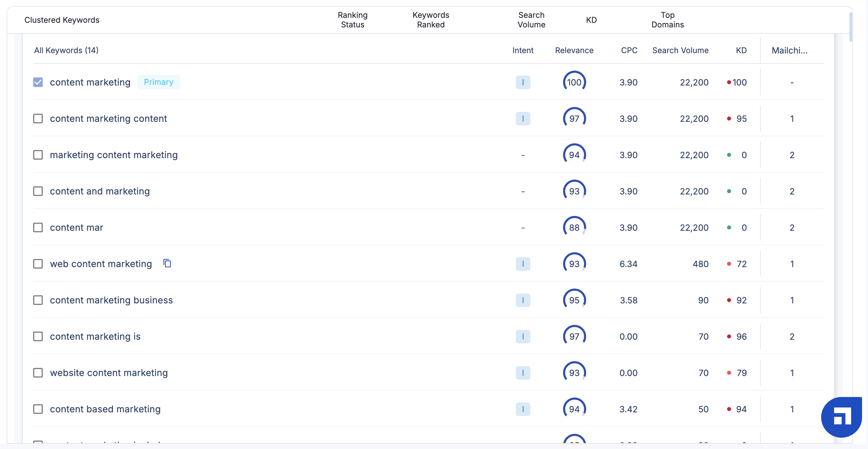Click KD value 79 for website content marketing

(x=742, y=373)
